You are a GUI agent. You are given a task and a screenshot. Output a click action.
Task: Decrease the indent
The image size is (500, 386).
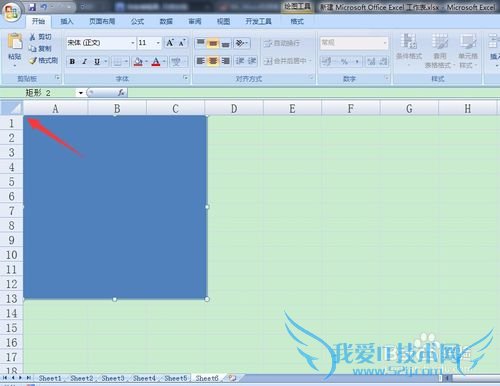[240, 61]
